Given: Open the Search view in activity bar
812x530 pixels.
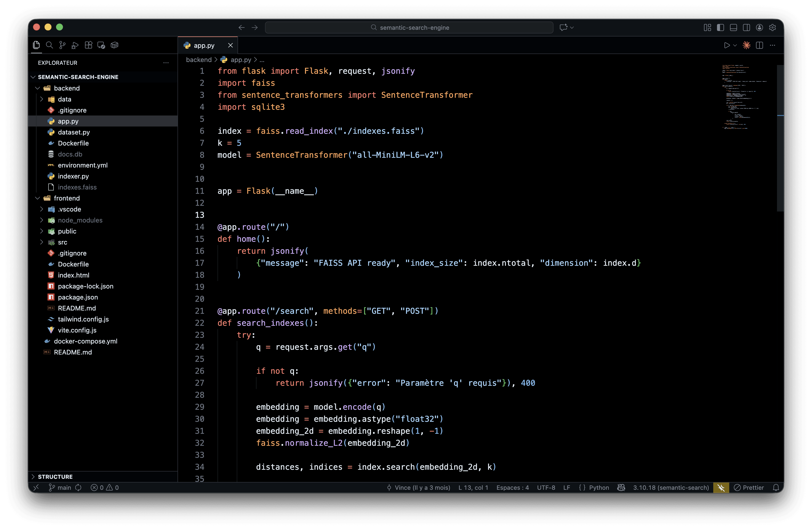Looking at the screenshot, I should 49,45.
